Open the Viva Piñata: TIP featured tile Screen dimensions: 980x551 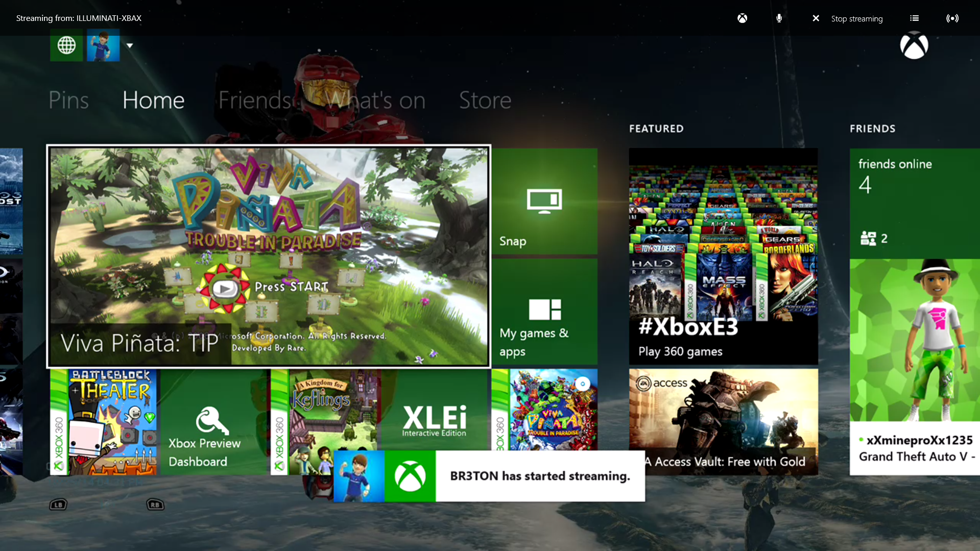[269, 256]
